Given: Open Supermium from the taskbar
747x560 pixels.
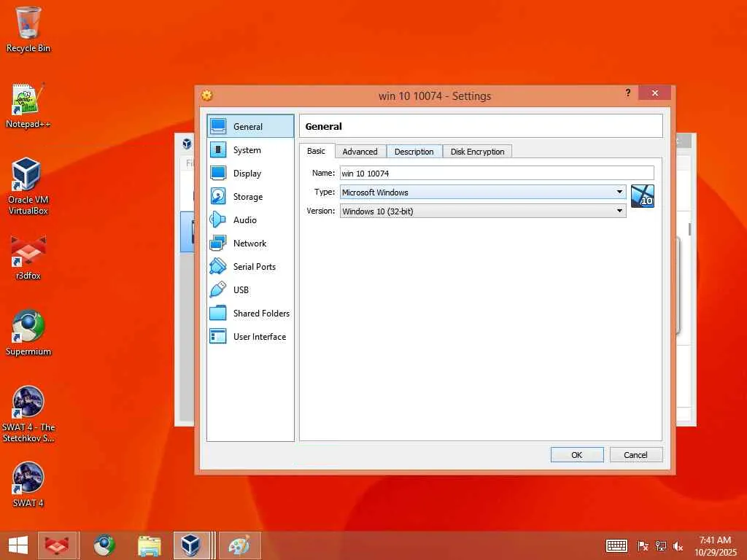Looking at the screenshot, I should tap(104, 545).
